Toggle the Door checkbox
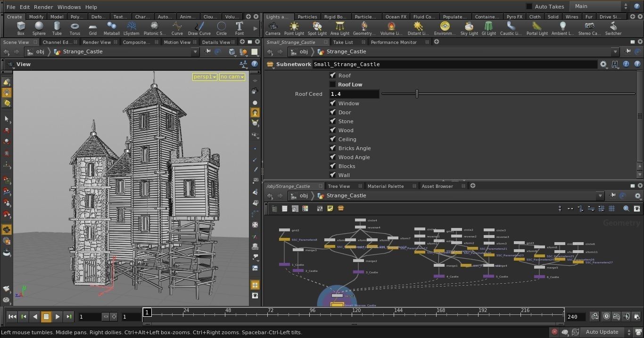The image size is (644, 338). pyautogui.click(x=332, y=112)
